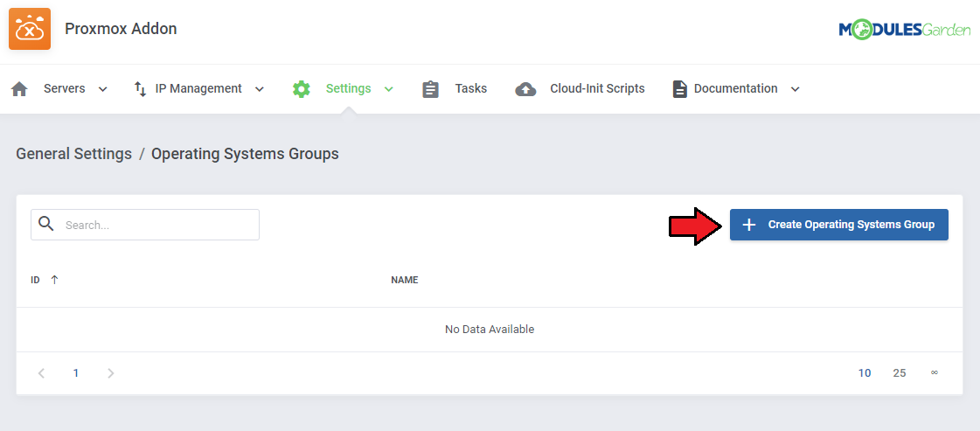
Task: Click the Cloud-Init Scripts cloud upload icon
Action: pos(525,89)
